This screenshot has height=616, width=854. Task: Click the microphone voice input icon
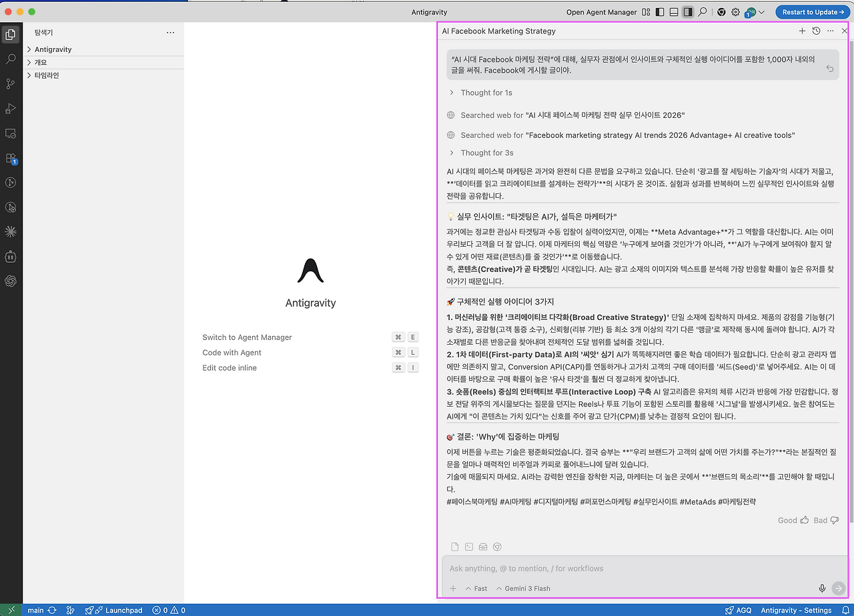[x=822, y=588]
